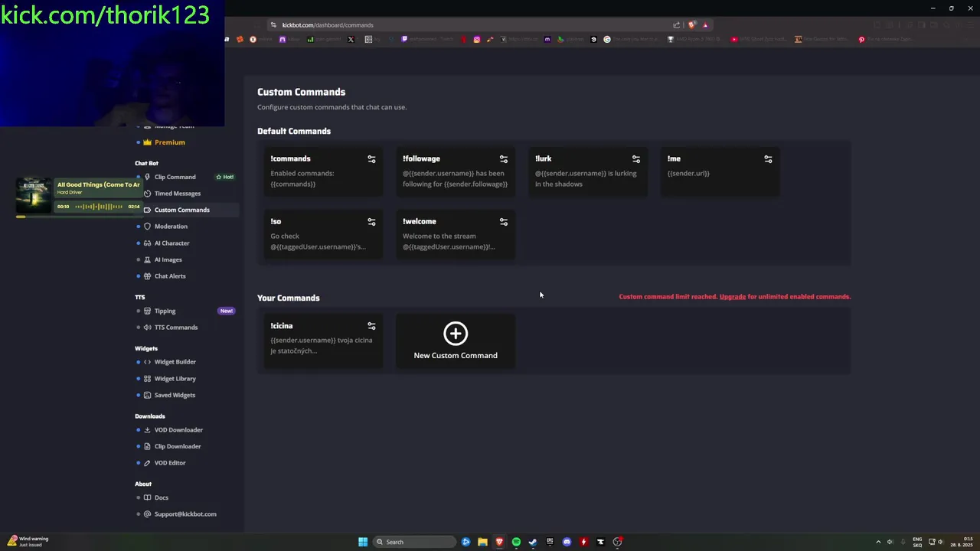Click the grid icon beside Widget Library

147,379
